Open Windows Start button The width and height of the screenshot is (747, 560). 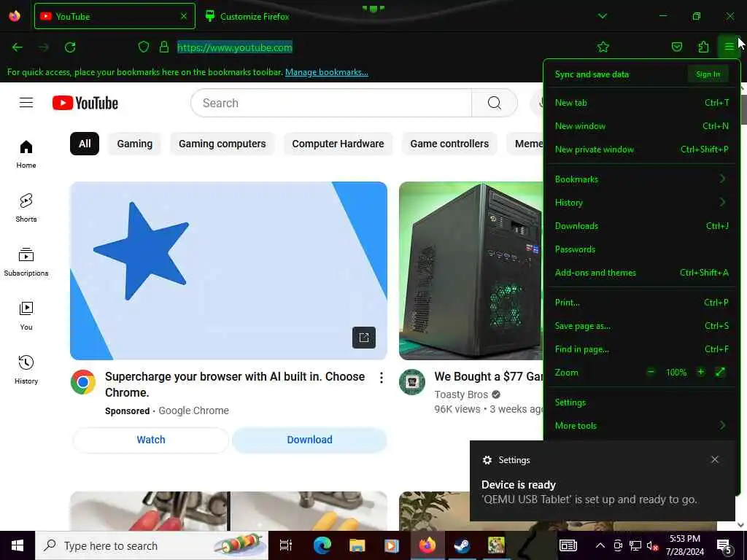[18, 545]
